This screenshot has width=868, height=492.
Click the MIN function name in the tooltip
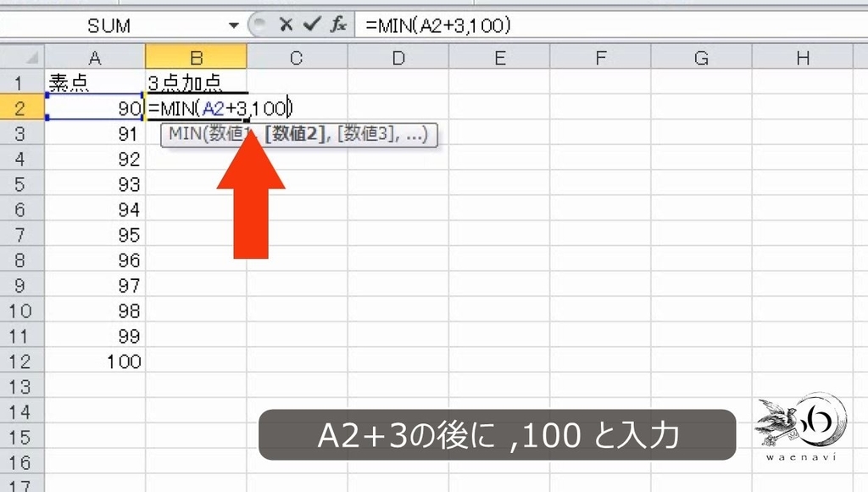(x=182, y=136)
